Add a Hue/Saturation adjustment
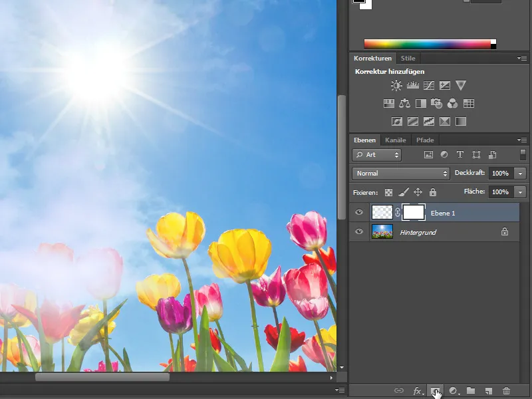Viewport: 532px width, 399px height. [389, 103]
